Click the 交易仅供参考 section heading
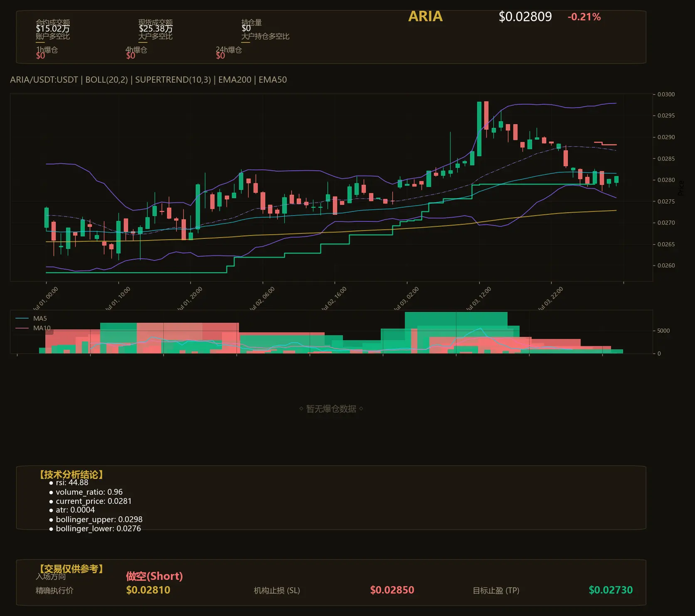The width and height of the screenshot is (695, 616). click(71, 569)
